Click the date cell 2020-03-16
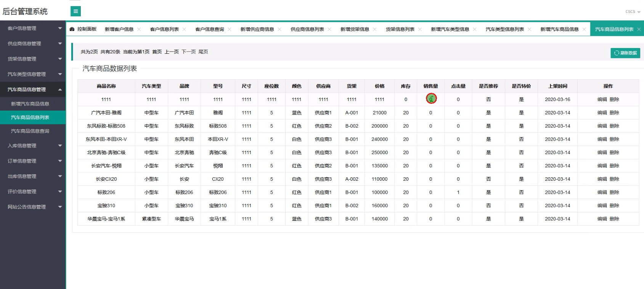Viewport: 644px width, 289px height. pos(557,100)
